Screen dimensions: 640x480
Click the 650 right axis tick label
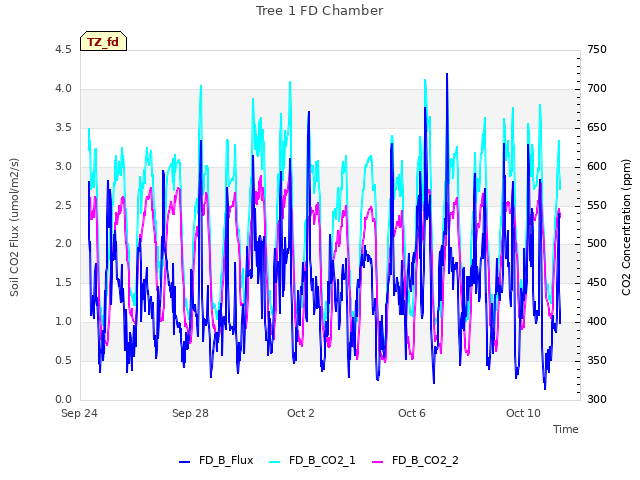point(597,127)
